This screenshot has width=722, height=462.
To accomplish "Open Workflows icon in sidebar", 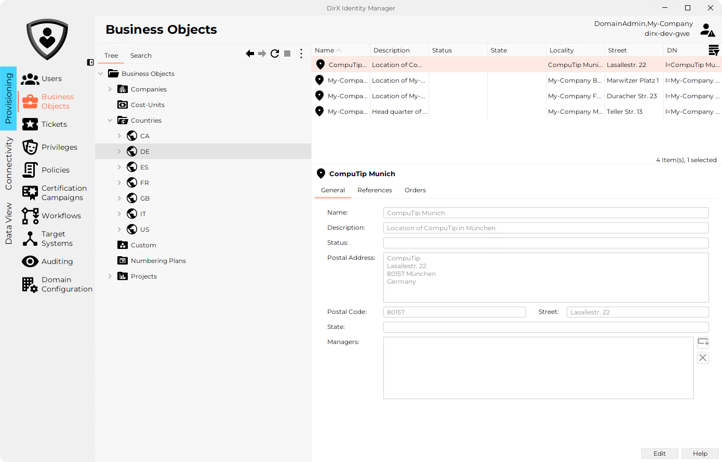I will (x=30, y=216).
